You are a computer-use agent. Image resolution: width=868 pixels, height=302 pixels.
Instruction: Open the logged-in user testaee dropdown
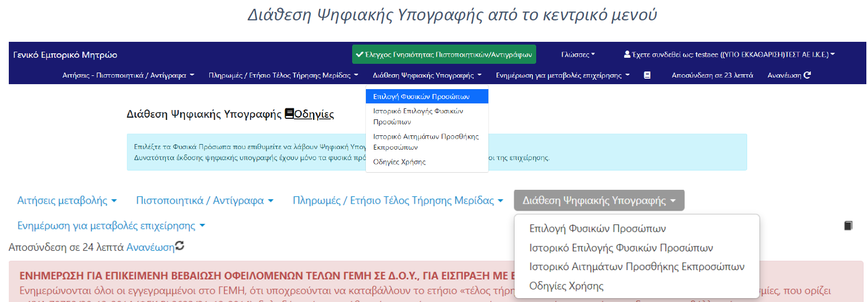coord(729,54)
